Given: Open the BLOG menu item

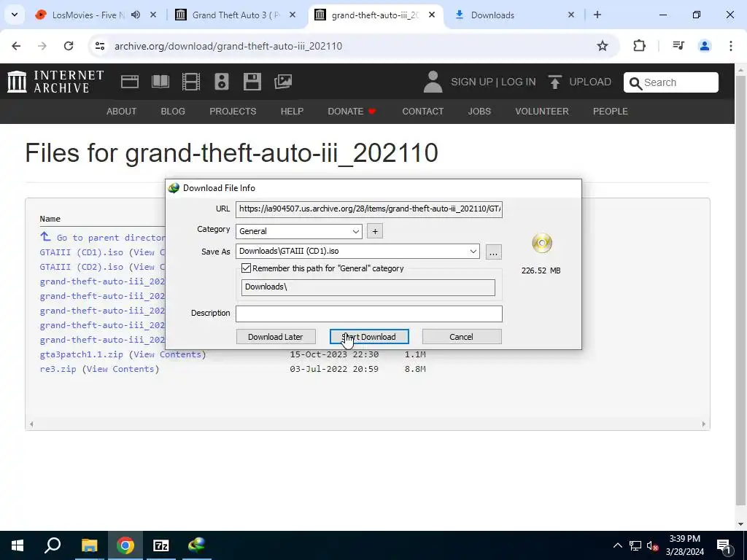Looking at the screenshot, I should [x=173, y=112].
